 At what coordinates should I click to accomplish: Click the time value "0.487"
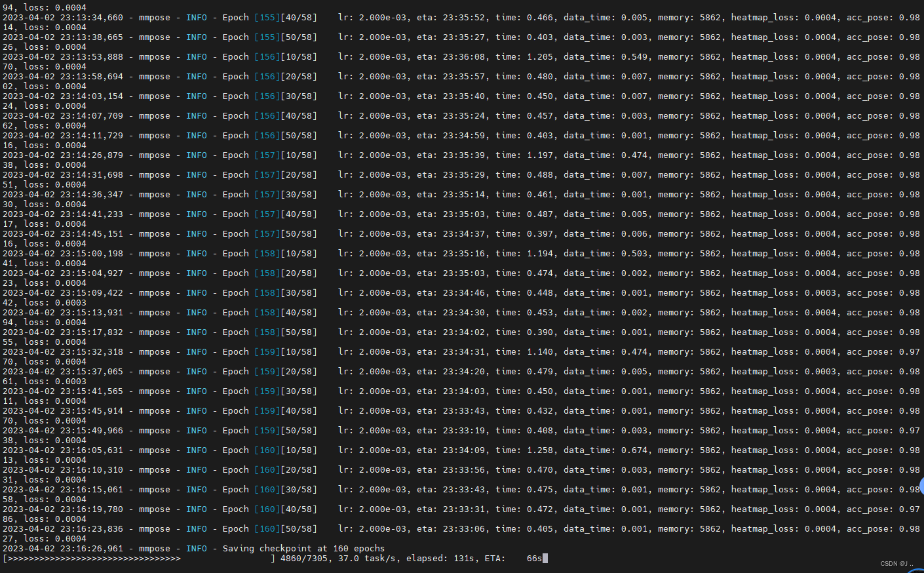[539, 214]
